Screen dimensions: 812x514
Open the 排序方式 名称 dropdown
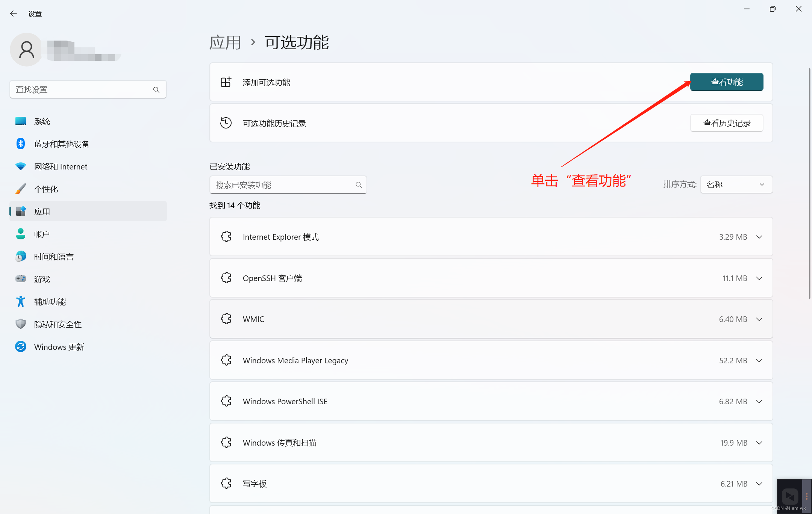(736, 184)
